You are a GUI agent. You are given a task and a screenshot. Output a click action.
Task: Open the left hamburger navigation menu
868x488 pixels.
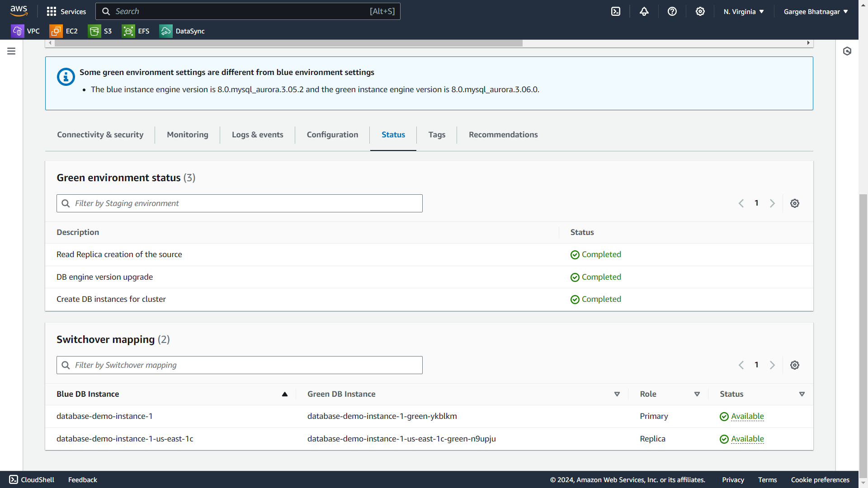pos(11,51)
